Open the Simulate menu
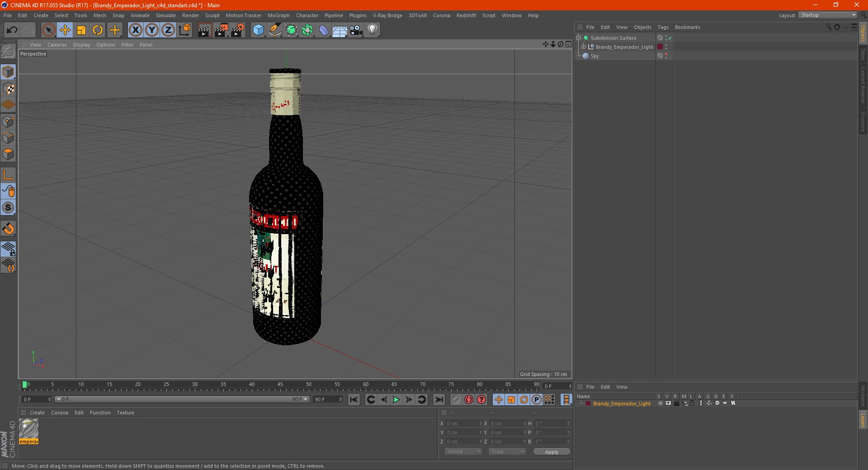Viewport: 868px width, 470px height. click(x=166, y=15)
